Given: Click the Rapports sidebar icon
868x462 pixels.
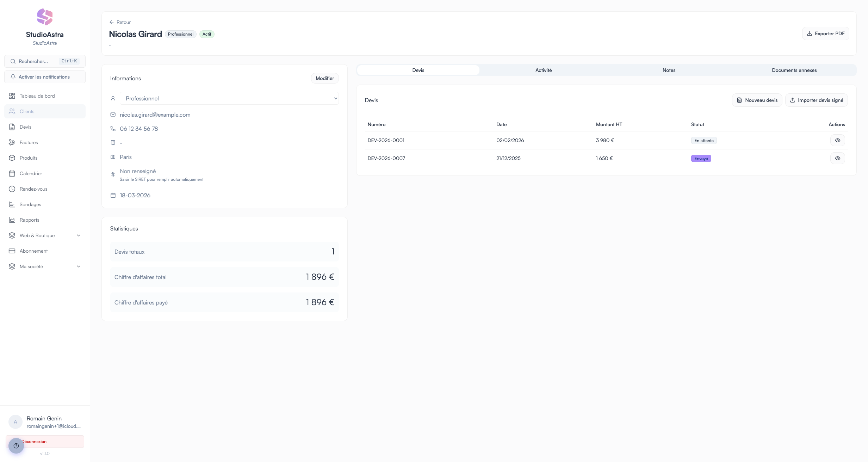Looking at the screenshot, I should click(12, 220).
